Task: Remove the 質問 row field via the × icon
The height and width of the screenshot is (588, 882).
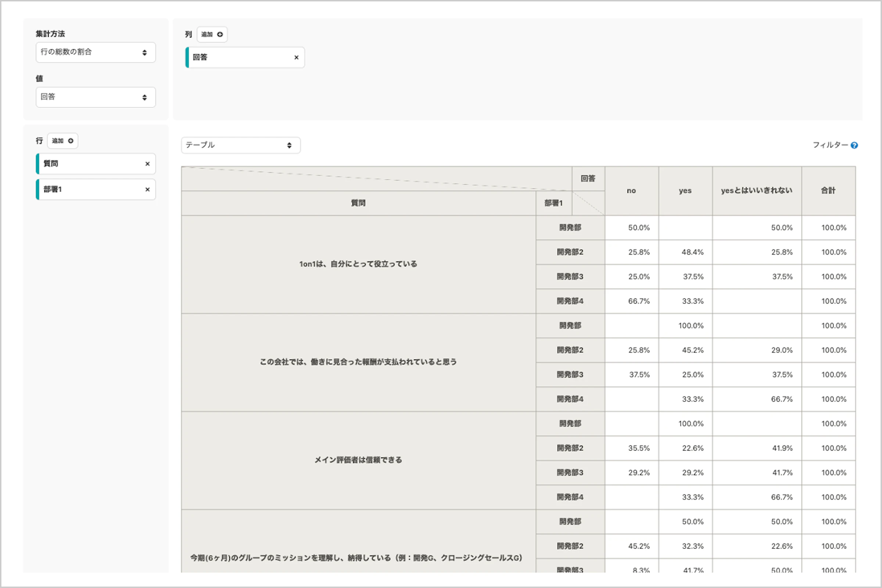Action: coord(147,164)
